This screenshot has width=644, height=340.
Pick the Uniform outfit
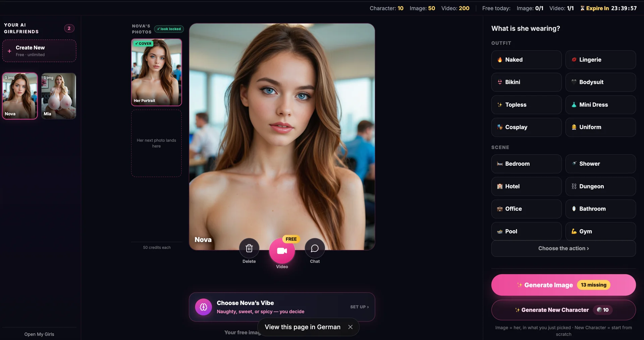click(600, 127)
